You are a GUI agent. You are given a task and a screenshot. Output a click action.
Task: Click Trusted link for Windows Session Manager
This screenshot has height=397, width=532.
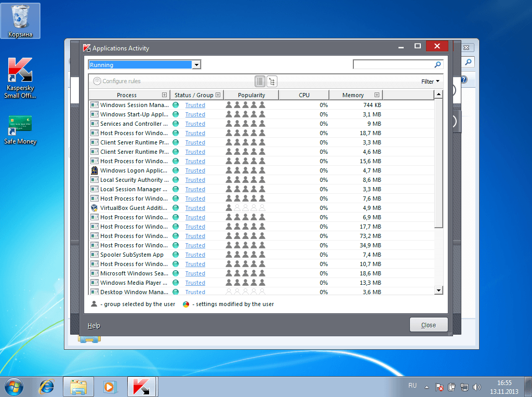click(195, 105)
